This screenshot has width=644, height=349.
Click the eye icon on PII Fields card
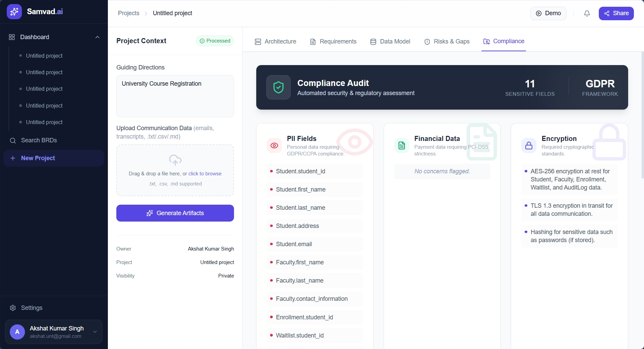click(x=274, y=145)
